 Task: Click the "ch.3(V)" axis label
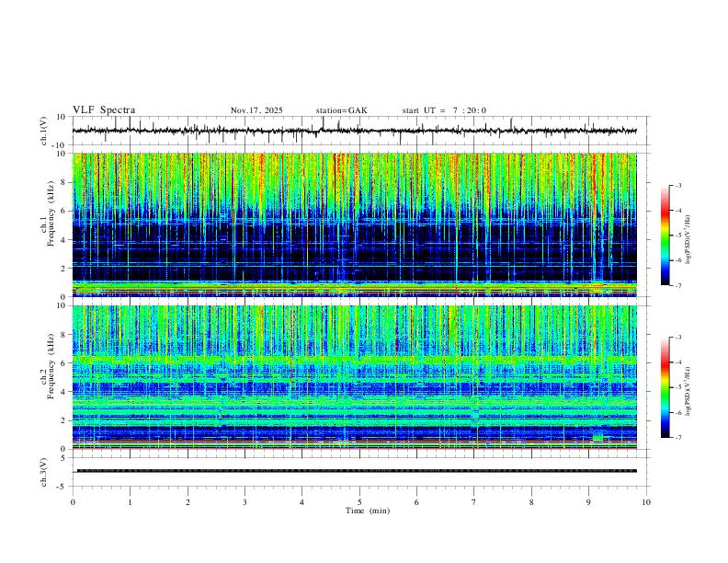pyautogui.click(x=44, y=472)
